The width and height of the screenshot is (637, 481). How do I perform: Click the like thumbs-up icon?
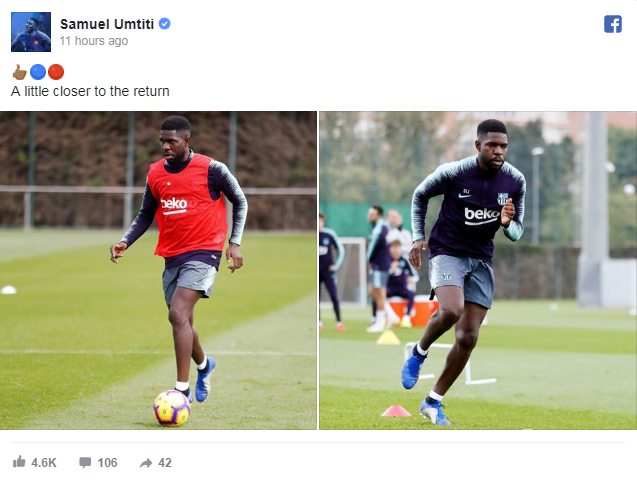point(19,462)
